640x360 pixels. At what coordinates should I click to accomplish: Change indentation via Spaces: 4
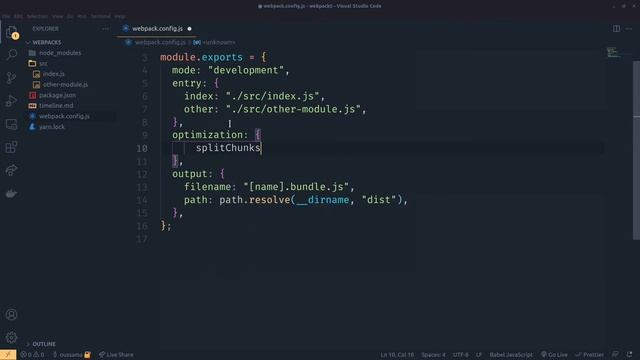click(433, 355)
